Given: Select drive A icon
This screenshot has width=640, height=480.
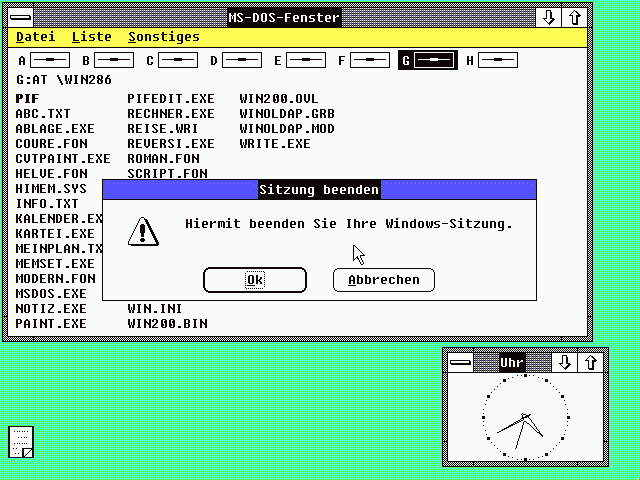Looking at the screenshot, I should click(x=49, y=61).
